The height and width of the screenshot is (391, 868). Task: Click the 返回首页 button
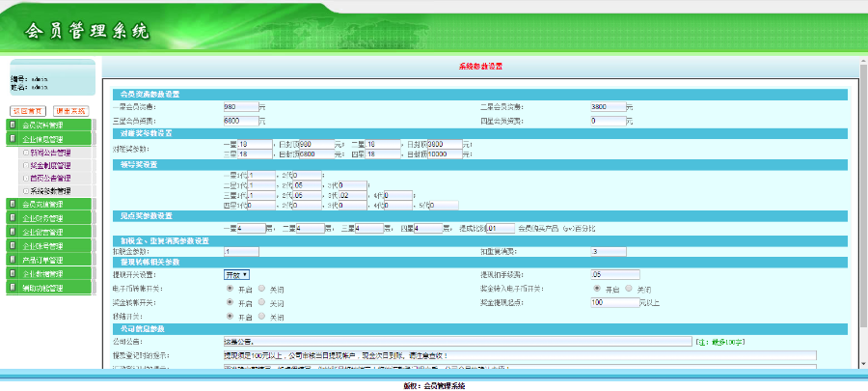(x=29, y=111)
